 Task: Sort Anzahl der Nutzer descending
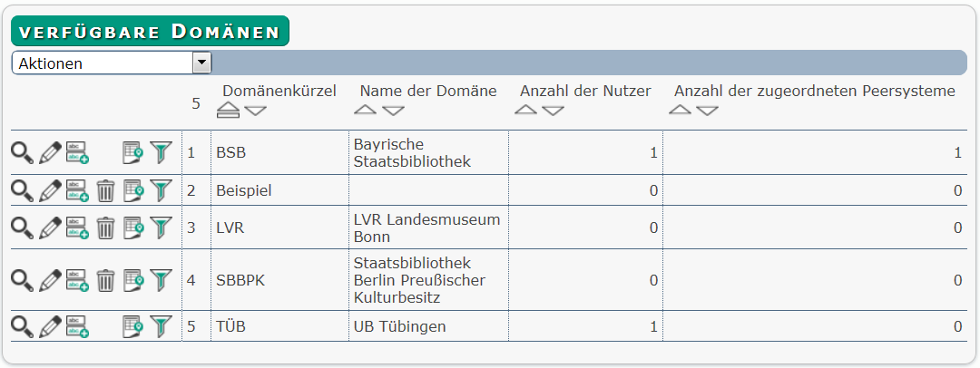pyautogui.click(x=554, y=111)
